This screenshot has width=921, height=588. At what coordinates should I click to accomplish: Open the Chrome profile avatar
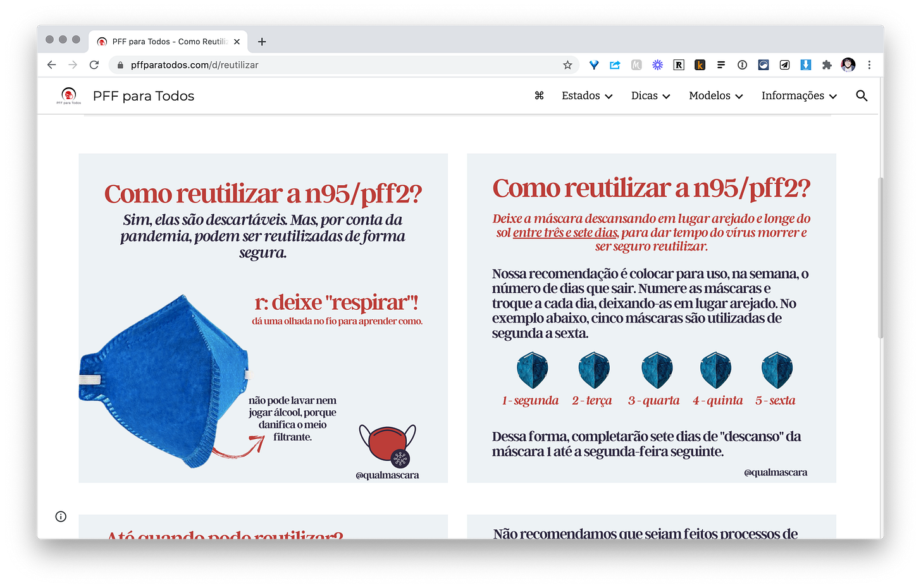(x=848, y=65)
